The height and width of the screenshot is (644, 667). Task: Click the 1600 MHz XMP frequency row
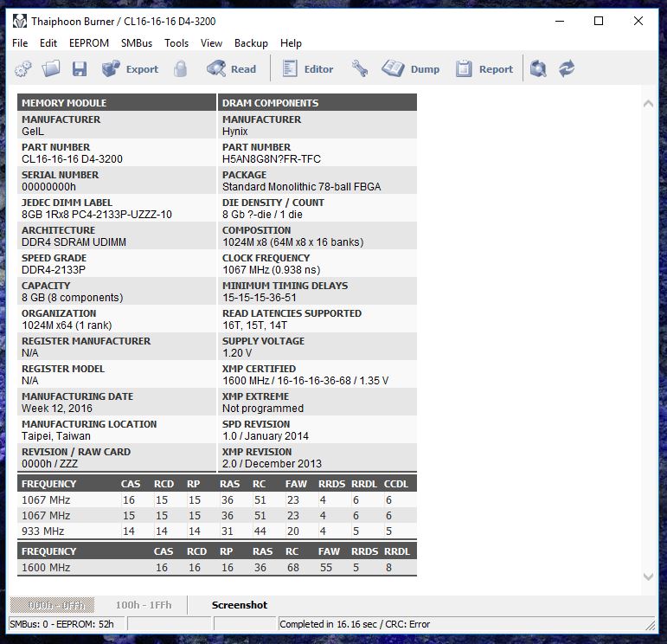217,567
